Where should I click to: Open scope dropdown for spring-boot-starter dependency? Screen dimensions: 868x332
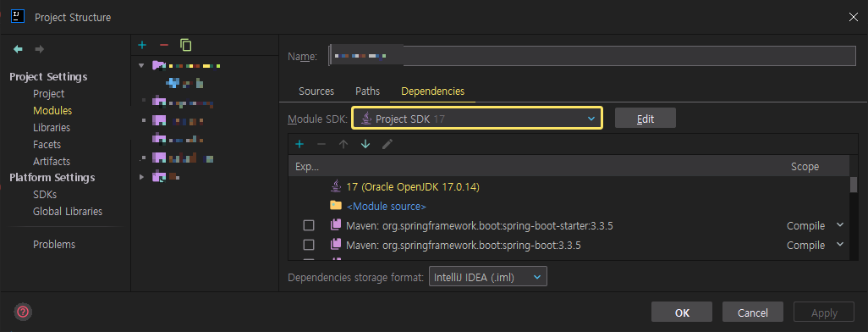(x=840, y=225)
